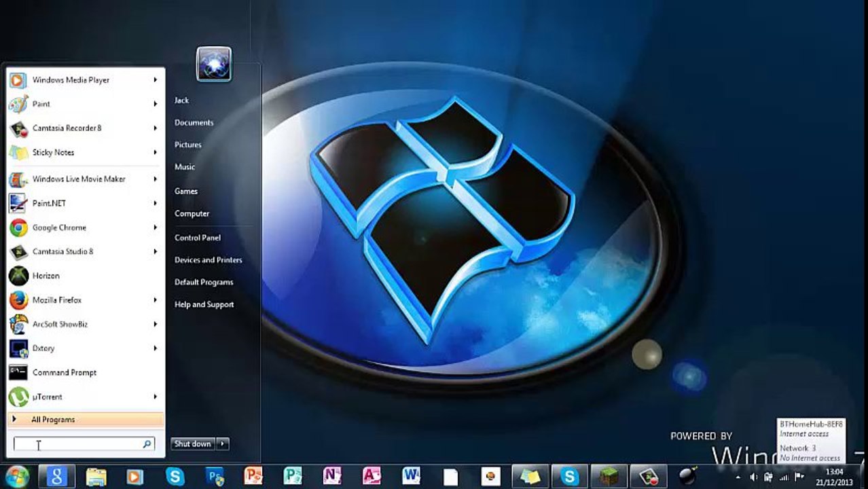868x489 pixels.
Task: Expand Windows Media Player jump list arrow
Action: pyautogui.click(x=155, y=80)
